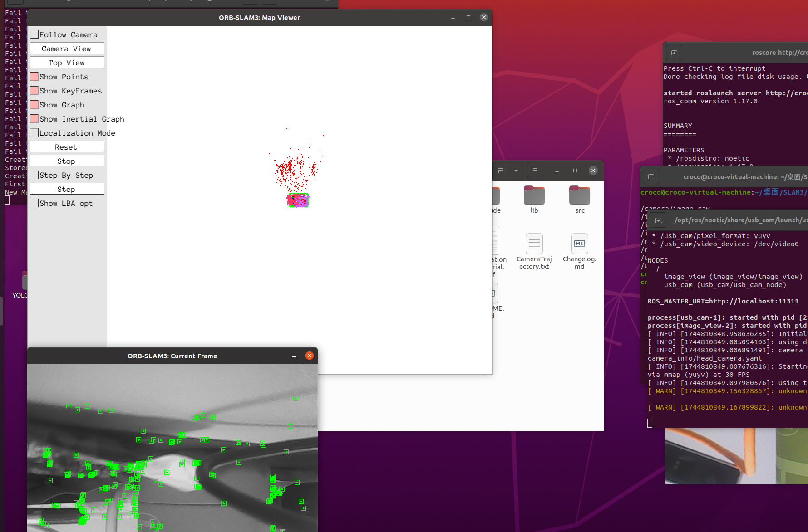Viewport: 808px width, 532px height.
Task: Enable the Follow Camera checkbox
Action: (x=34, y=34)
